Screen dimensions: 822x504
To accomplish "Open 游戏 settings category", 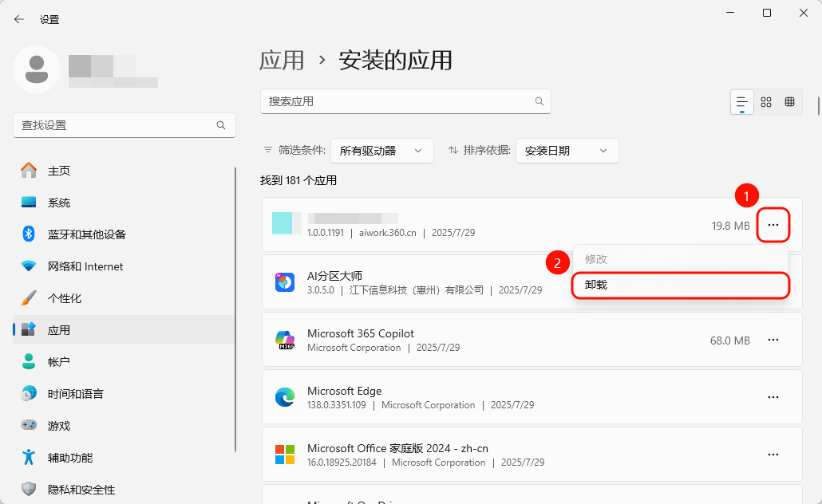I will click(x=124, y=425).
